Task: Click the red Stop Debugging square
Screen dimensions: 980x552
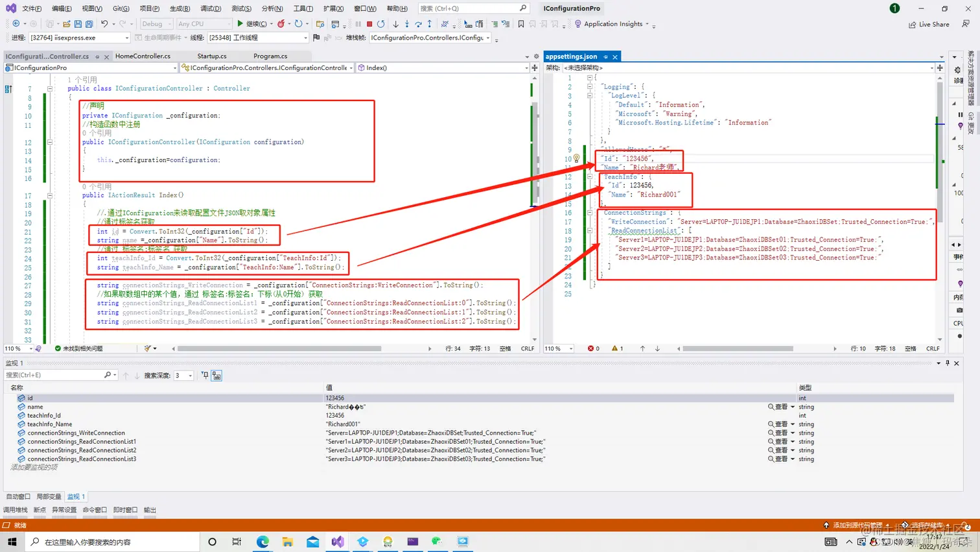Action: click(369, 24)
